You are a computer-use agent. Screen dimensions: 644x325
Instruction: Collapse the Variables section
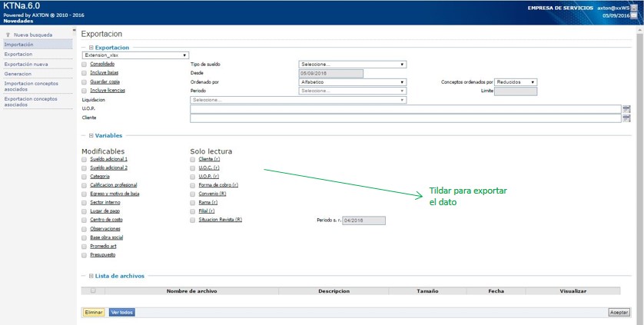pyautogui.click(x=91, y=135)
